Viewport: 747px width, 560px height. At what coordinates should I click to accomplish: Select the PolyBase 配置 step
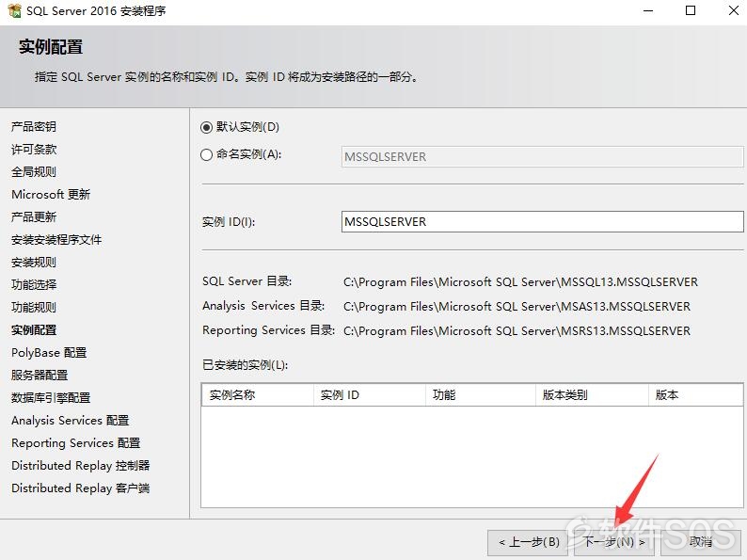point(49,353)
